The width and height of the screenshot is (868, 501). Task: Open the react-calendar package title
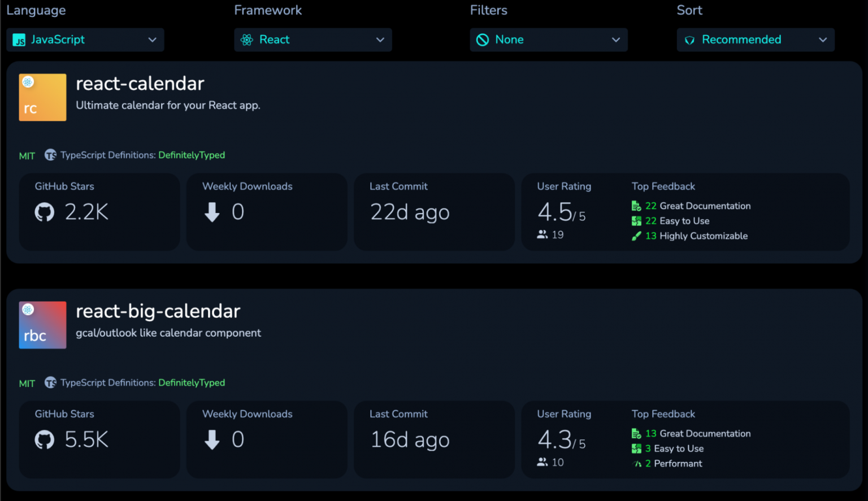click(140, 84)
